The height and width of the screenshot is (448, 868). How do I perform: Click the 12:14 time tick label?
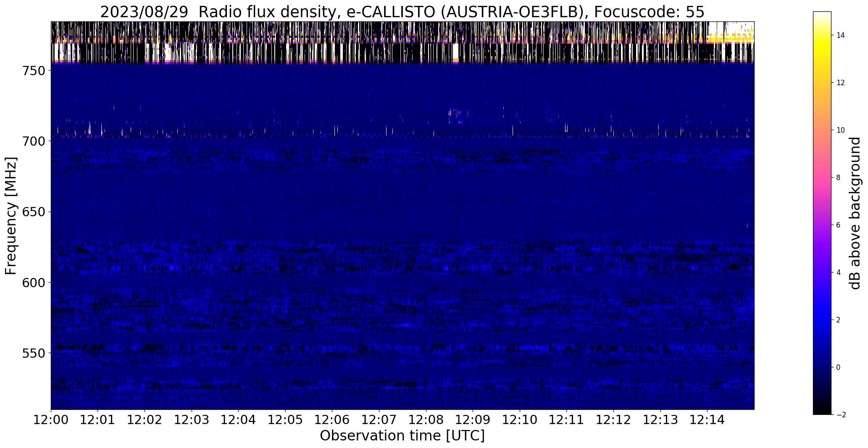coord(708,419)
